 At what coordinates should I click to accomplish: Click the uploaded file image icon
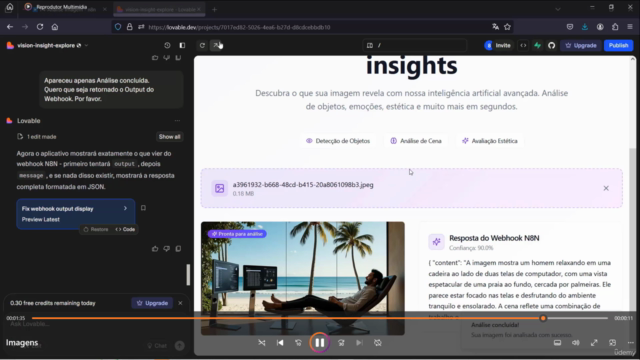click(x=220, y=188)
